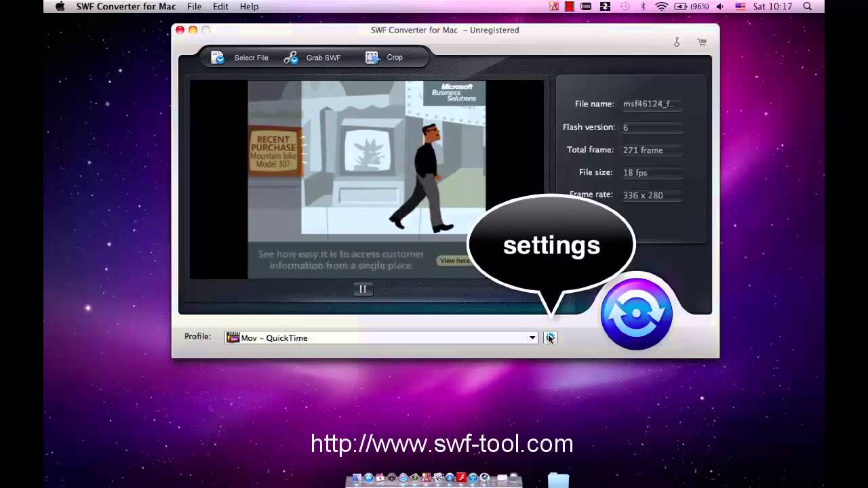
Task: Click the Grab SWF label text
Action: coord(323,58)
